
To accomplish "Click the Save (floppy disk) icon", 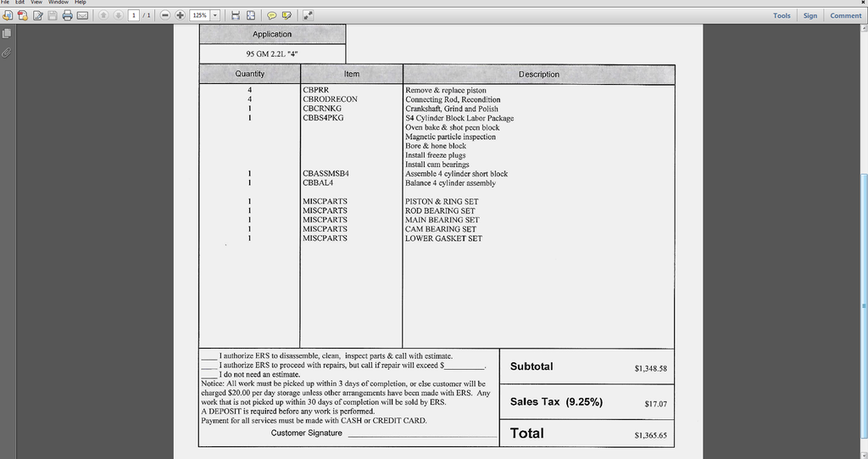I will click(53, 15).
